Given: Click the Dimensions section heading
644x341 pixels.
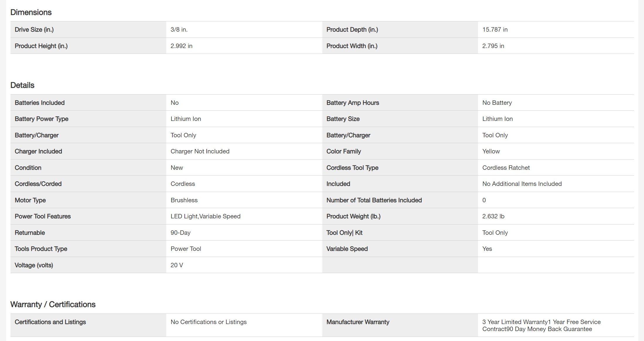Looking at the screenshot, I should click(x=31, y=12).
